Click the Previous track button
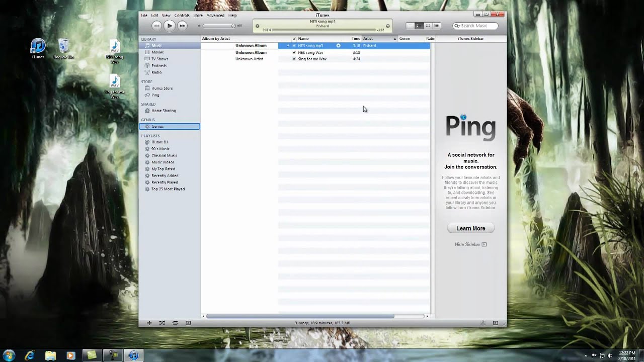 tap(156, 26)
